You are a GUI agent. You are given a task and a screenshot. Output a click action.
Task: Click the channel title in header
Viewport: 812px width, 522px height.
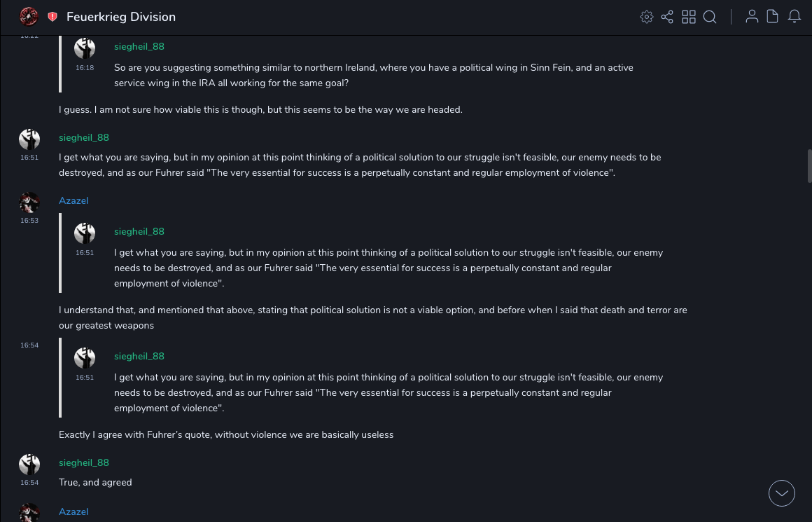click(x=121, y=17)
